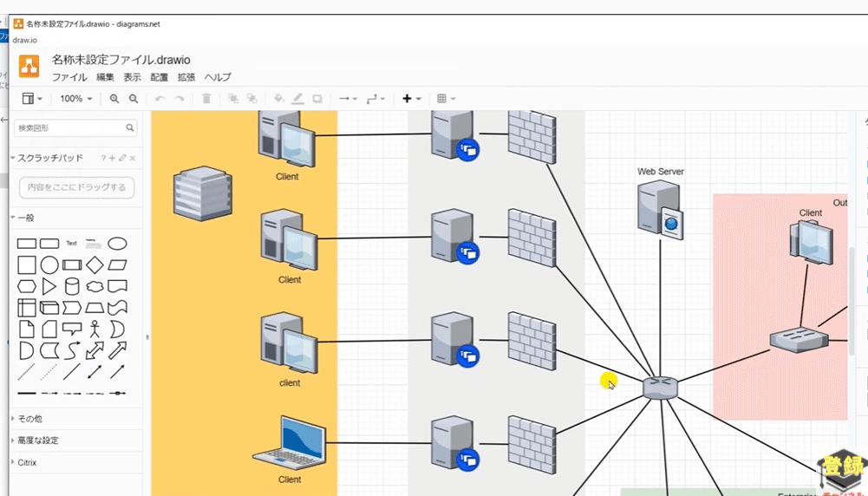Select the S-shaped curve in the palette
The height and width of the screenshot is (496, 868).
click(x=72, y=350)
